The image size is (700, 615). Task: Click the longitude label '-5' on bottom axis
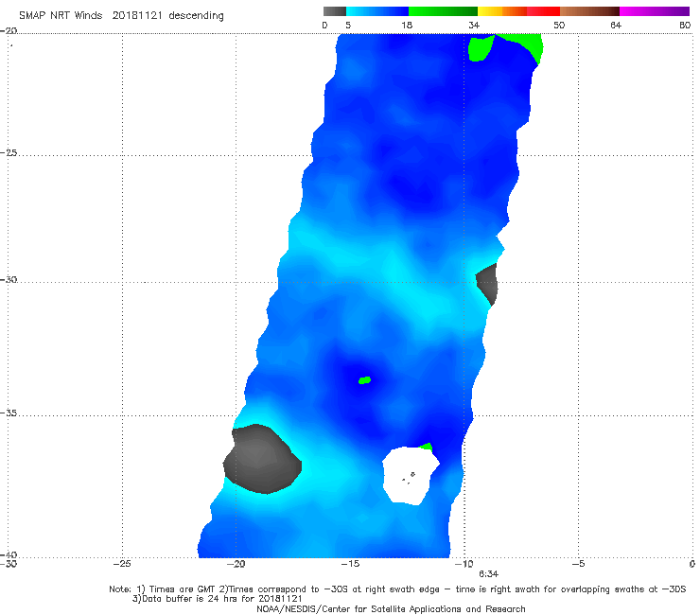[x=578, y=564]
